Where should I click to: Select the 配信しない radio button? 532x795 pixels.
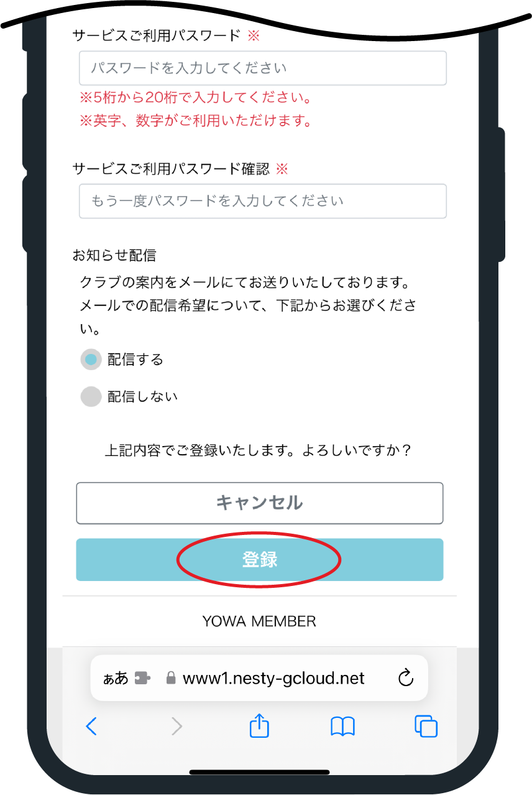pos(91,397)
